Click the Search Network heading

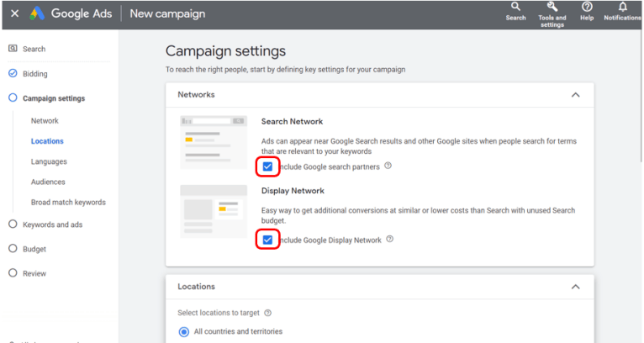tap(292, 122)
